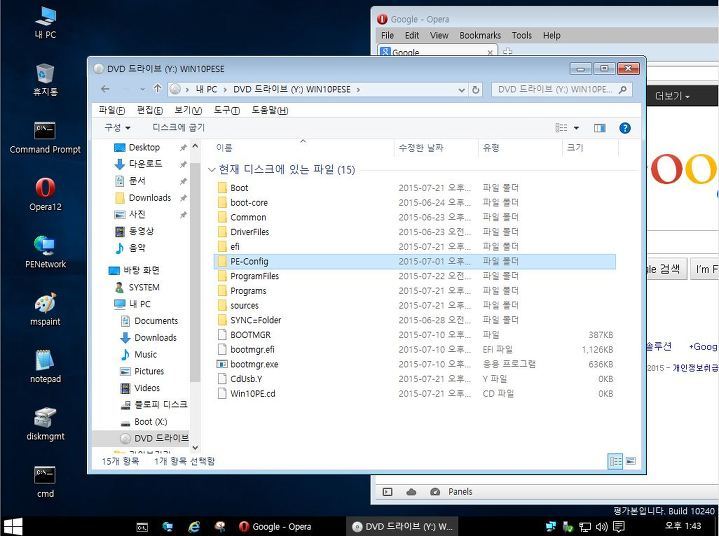Toggle the preview pane icon
719x536 pixels.
(x=599, y=128)
